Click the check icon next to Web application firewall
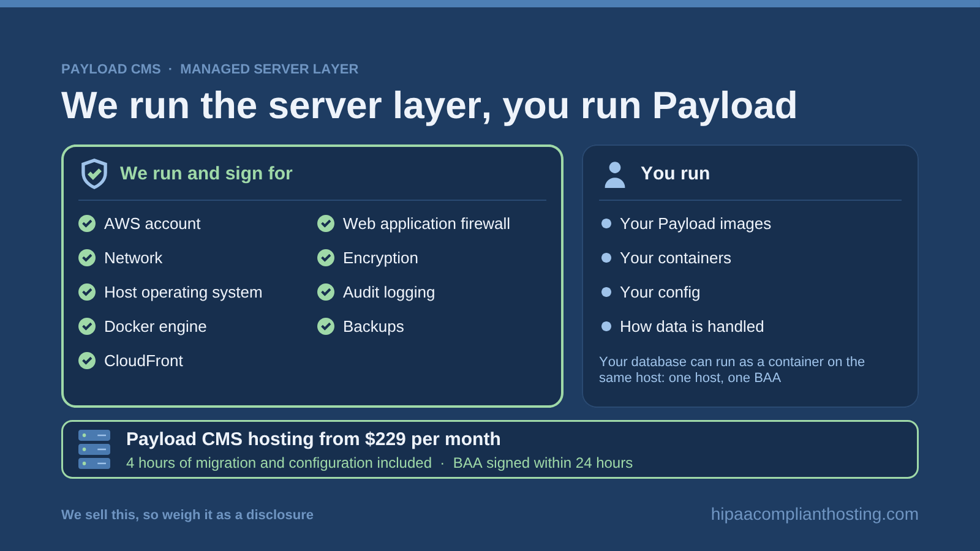980x551 pixels. tap(326, 223)
